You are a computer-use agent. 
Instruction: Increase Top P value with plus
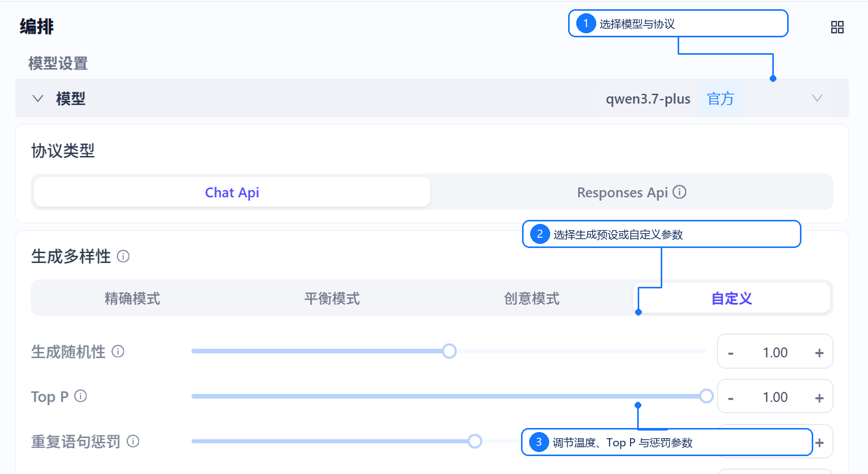point(819,397)
